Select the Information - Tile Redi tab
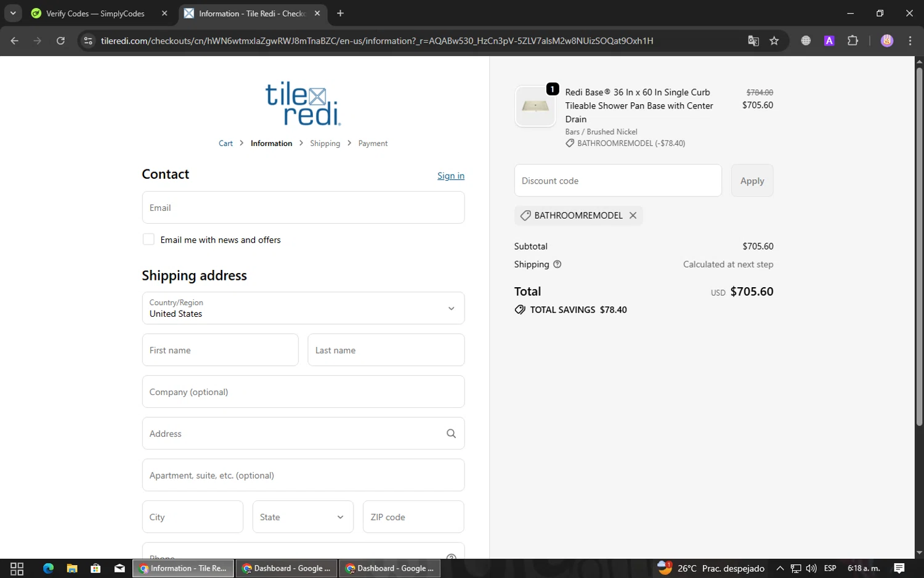The height and width of the screenshot is (578, 924). point(253,13)
